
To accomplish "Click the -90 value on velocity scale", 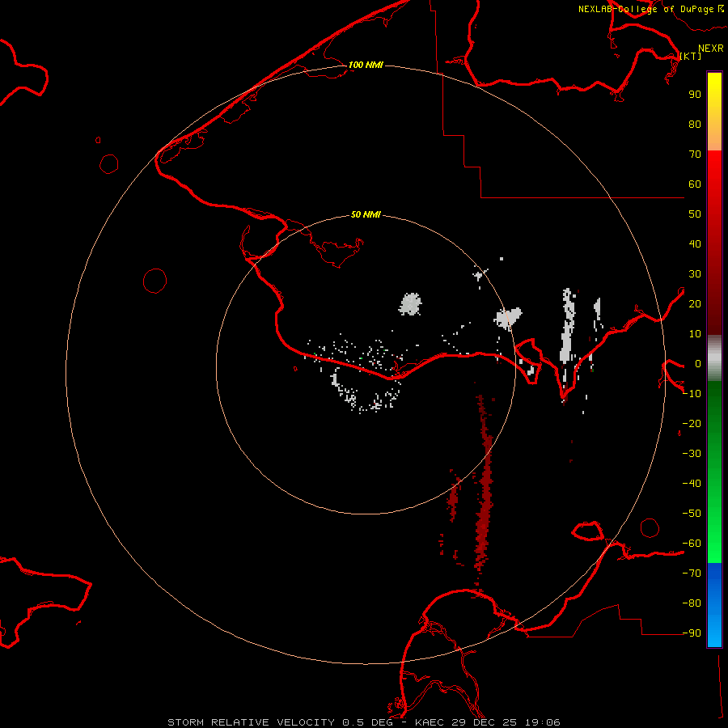I will coord(692,633).
